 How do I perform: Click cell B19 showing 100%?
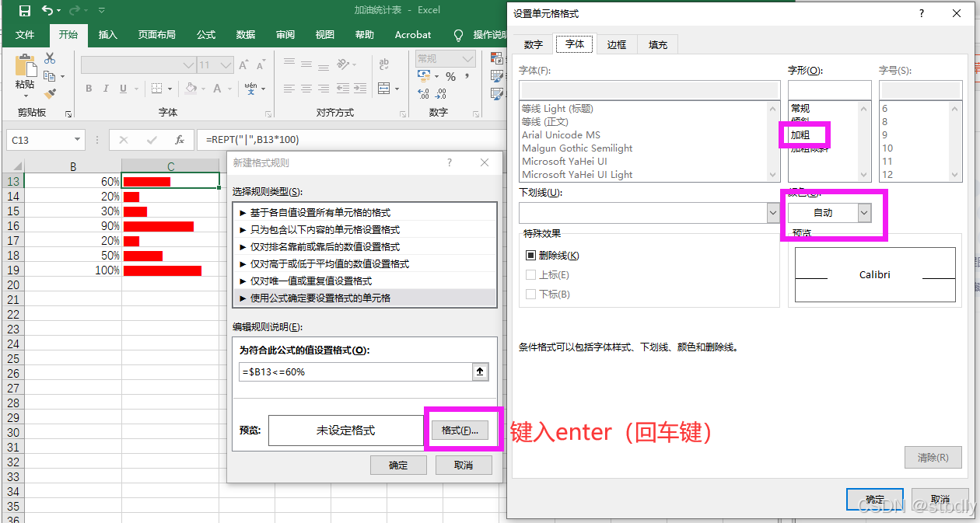[x=73, y=270]
